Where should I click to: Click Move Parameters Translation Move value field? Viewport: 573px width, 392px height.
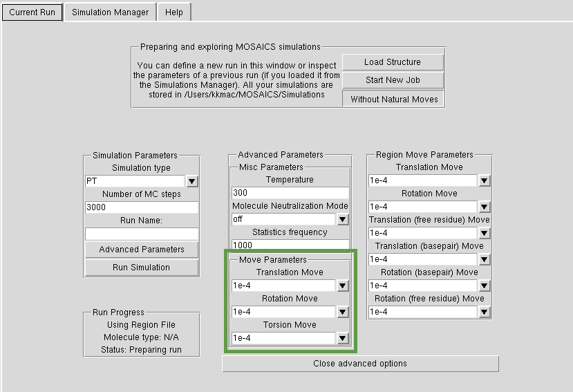pyautogui.click(x=284, y=286)
